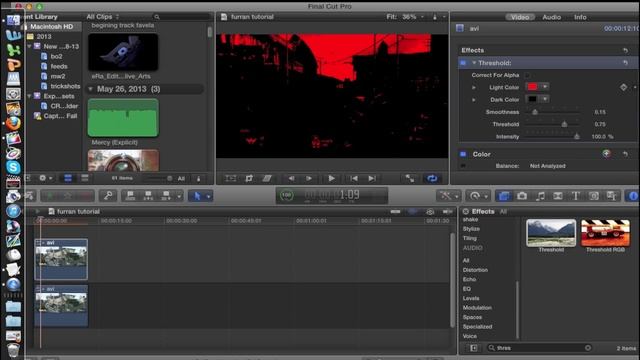Check Correct For Alpha box

[527, 75]
